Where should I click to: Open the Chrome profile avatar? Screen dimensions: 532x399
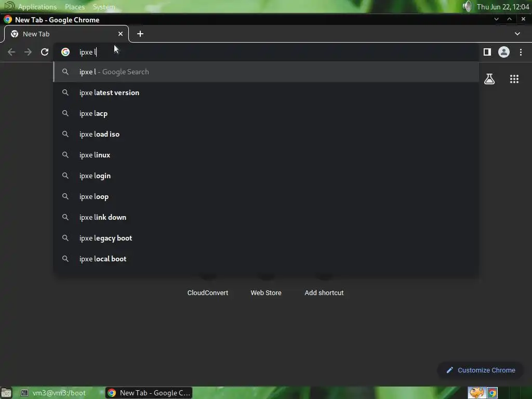click(504, 52)
